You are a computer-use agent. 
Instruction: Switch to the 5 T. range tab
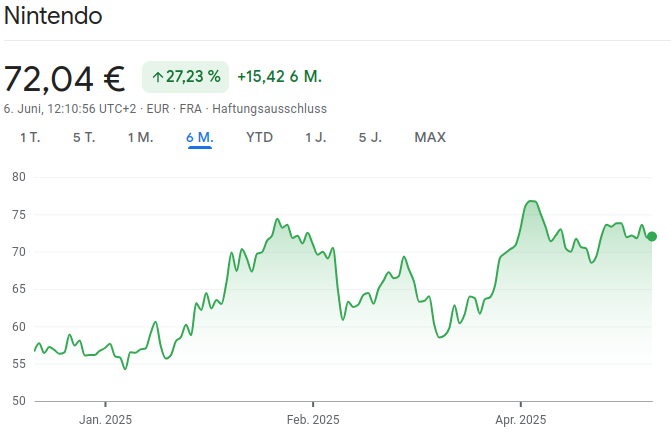click(x=84, y=138)
